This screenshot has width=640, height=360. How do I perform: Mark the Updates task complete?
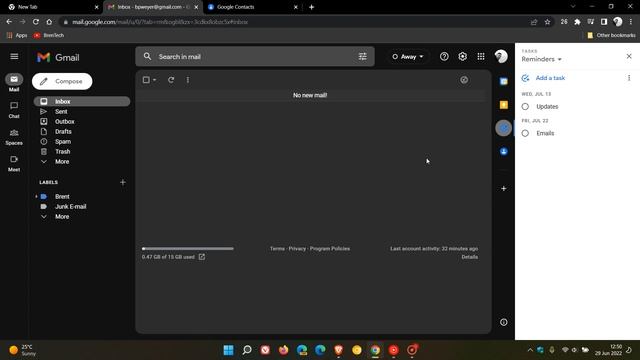pyautogui.click(x=525, y=107)
